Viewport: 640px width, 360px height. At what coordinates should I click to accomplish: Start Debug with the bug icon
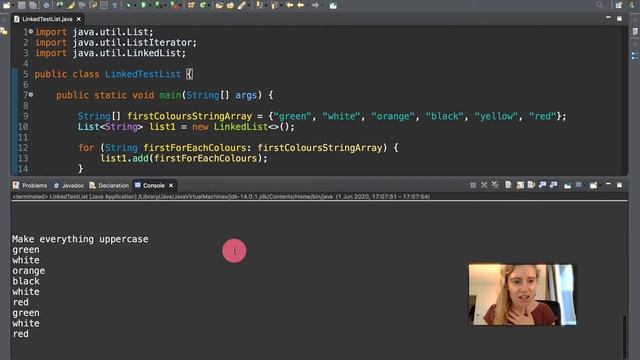(x=129, y=5)
